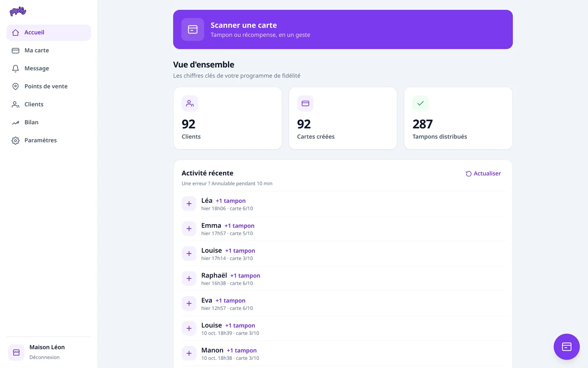Viewport: 588px width, 368px height.
Task: Open the Accueil menu item
Action: (x=49, y=33)
